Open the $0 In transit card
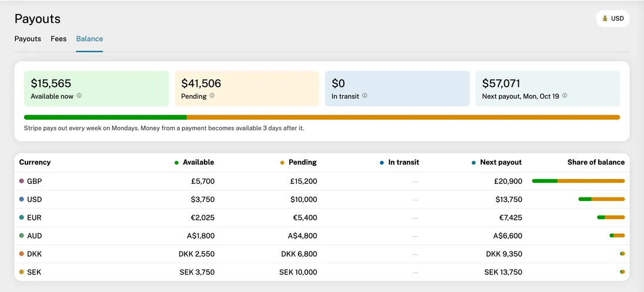 click(x=397, y=89)
